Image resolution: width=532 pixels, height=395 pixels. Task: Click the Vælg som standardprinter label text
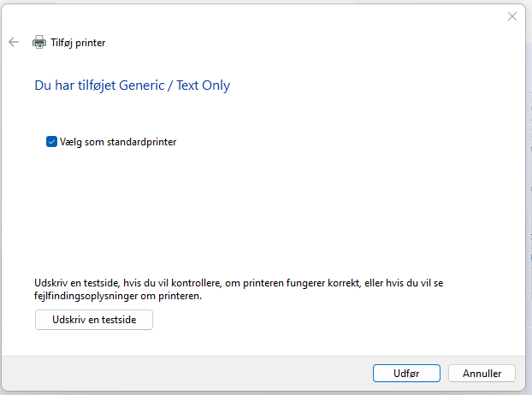(118, 142)
